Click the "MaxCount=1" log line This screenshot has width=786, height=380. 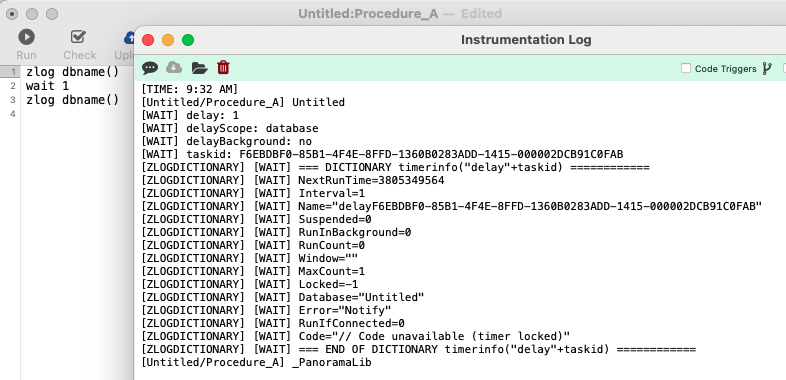coord(253,272)
